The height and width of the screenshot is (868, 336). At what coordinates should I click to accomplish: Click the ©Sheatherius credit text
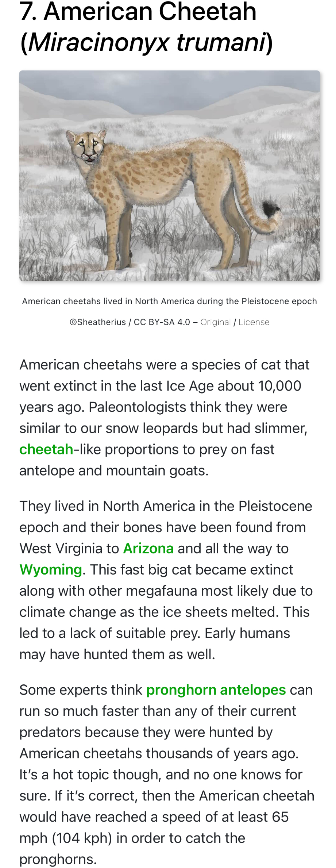(x=97, y=322)
